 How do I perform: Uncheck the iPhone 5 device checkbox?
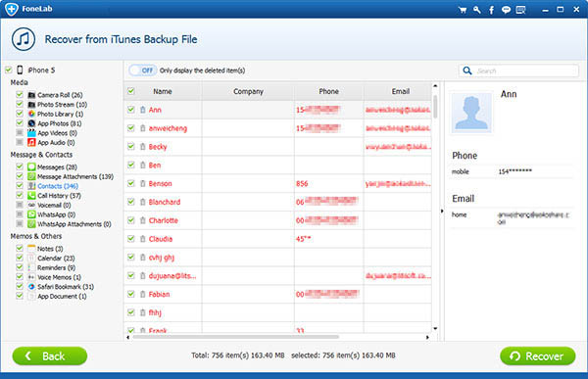tap(8, 70)
